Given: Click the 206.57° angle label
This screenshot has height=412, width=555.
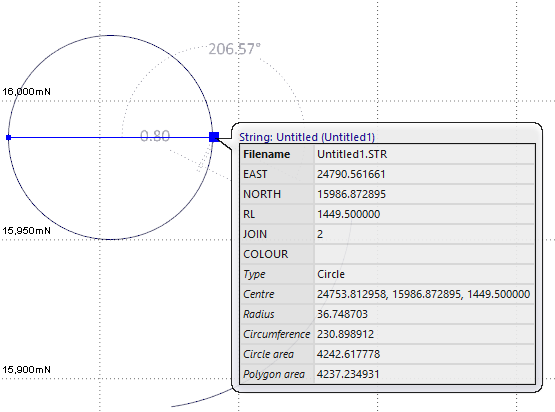Looking at the screenshot, I should coord(234,49).
